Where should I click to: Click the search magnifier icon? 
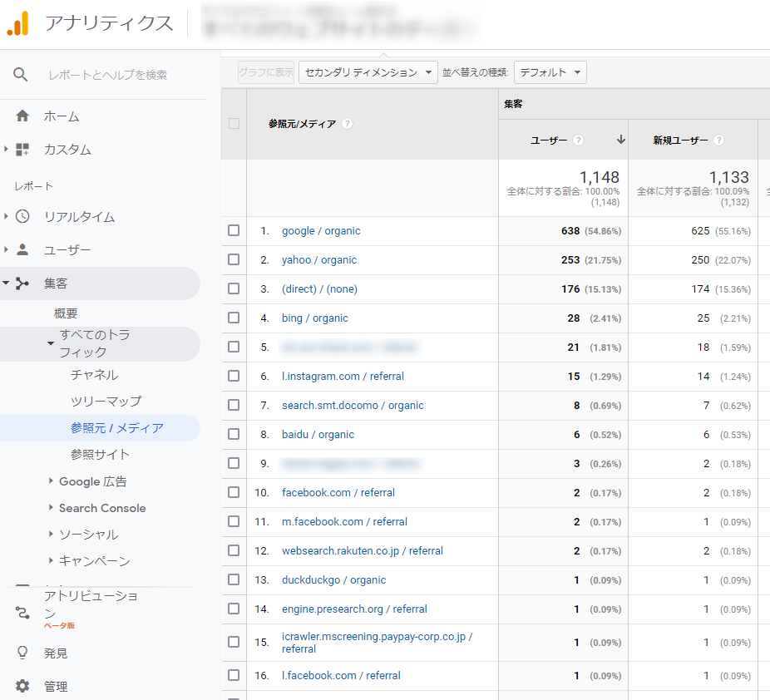(x=20, y=75)
